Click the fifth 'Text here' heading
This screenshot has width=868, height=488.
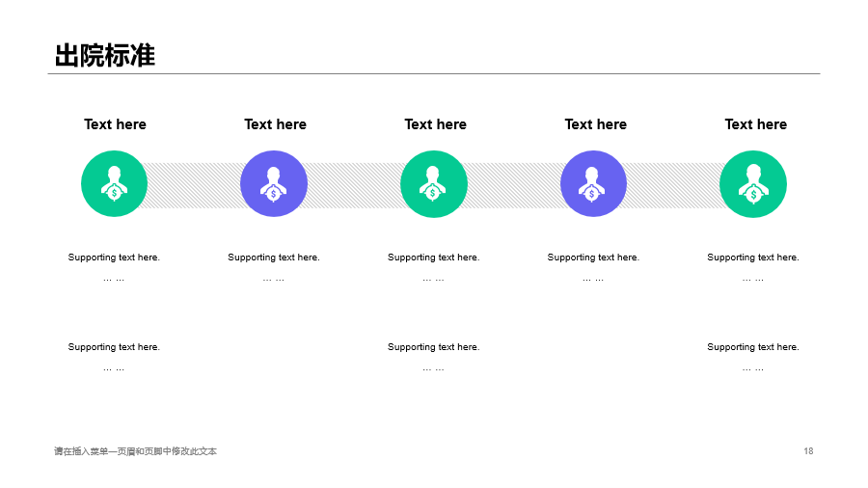755,124
